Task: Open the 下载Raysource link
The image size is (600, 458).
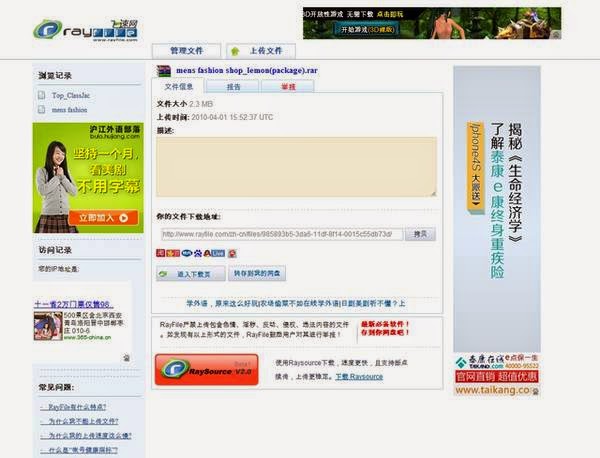Action: pos(359,377)
